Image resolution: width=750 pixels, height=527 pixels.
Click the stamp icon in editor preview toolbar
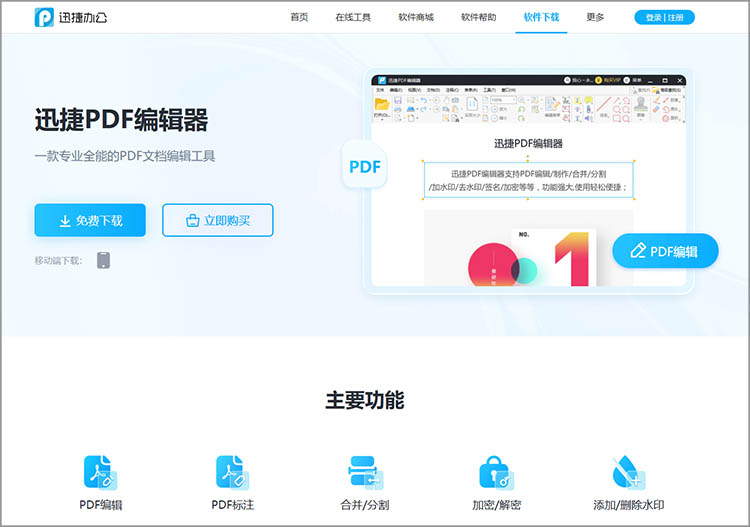point(641,104)
